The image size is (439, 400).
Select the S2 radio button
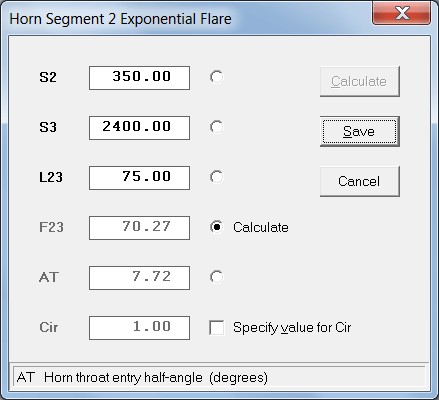pyautogui.click(x=217, y=77)
